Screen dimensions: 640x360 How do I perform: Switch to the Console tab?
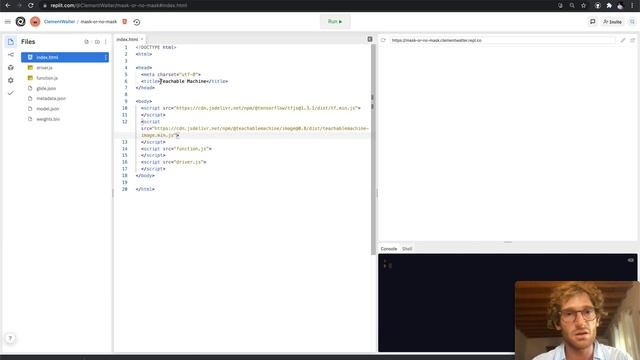coord(389,249)
